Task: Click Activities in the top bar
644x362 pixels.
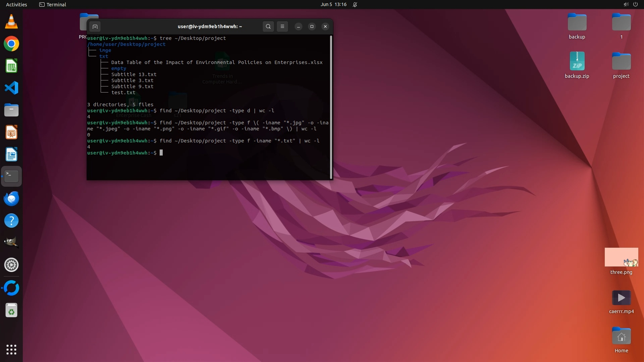Action: (16, 4)
